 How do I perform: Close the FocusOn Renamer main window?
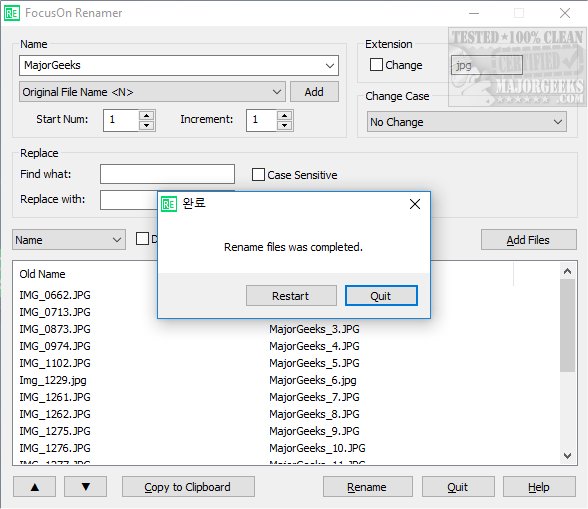(565, 13)
